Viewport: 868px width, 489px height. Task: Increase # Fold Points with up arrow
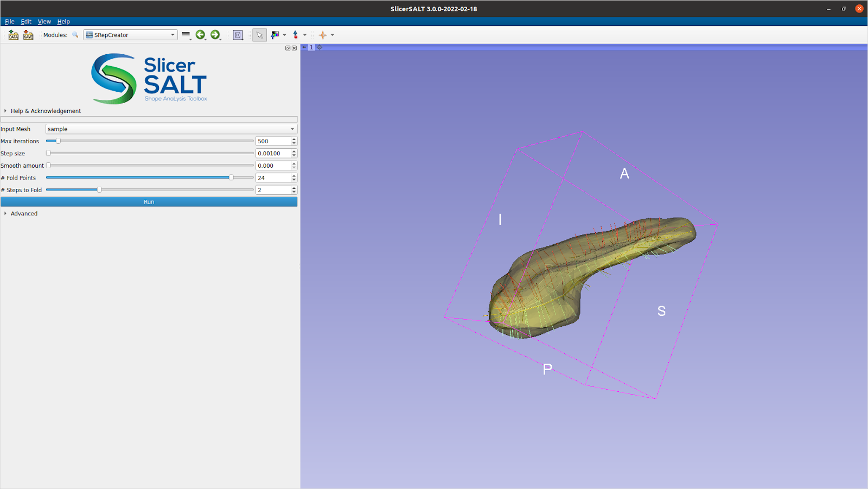294,176
